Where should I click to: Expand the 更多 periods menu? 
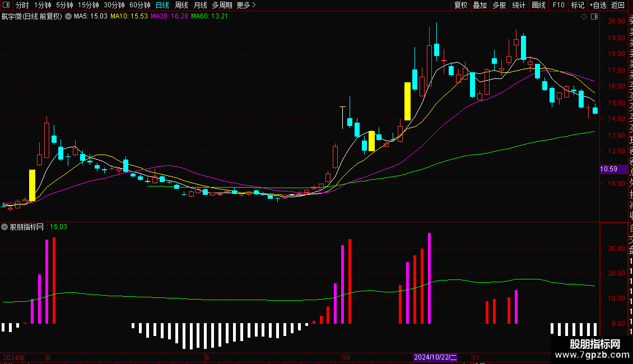246,5
